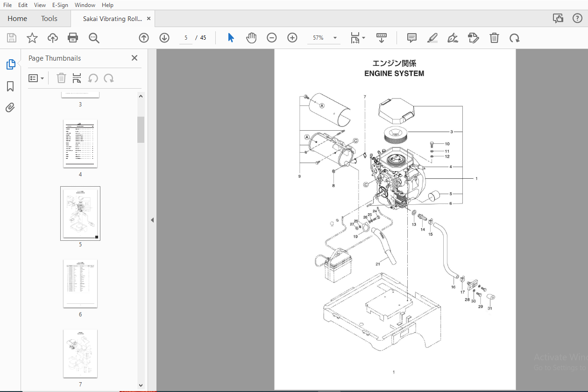Open the Page Thumbnails sidebar icon

[x=10, y=64]
